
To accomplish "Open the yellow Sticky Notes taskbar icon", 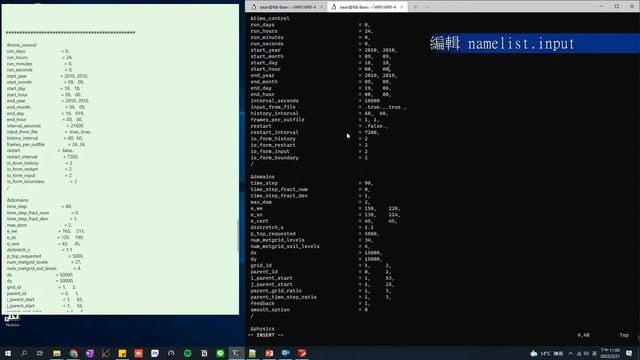I will pyautogui.click(x=122, y=353).
